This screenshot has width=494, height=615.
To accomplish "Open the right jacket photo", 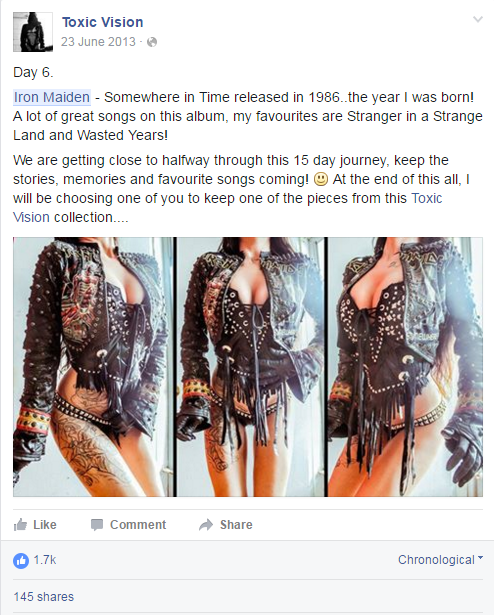I will (x=405, y=367).
